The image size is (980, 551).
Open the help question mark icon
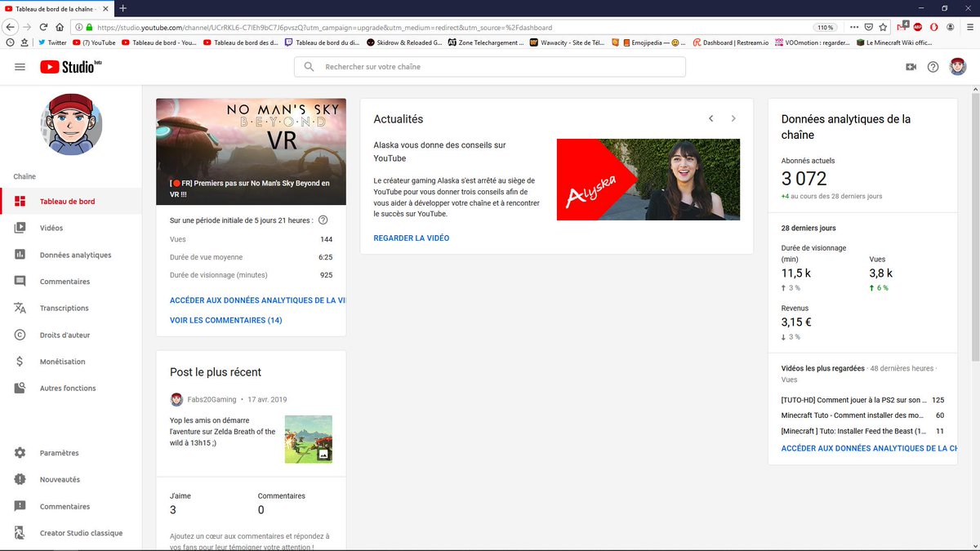click(933, 67)
